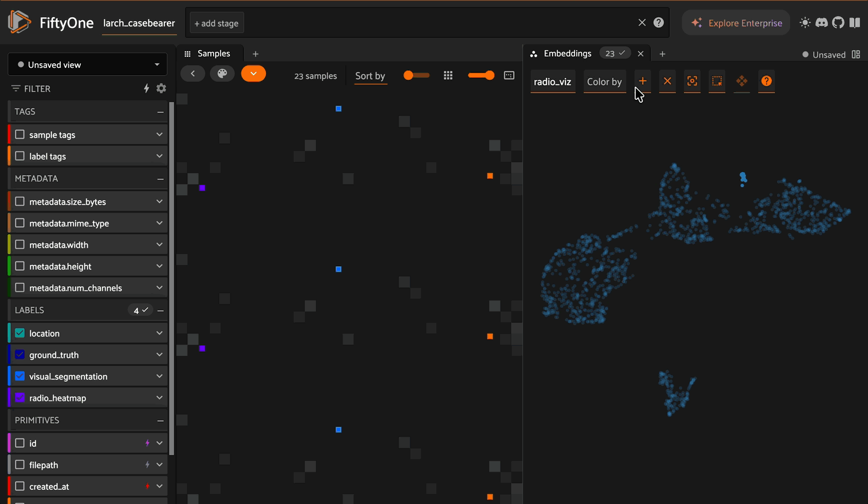Image resolution: width=868 pixels, height=504 pixels.
Task: Uncheck the ground_truth label checkbox
Action: pyautogui.click(x=20, y=355)
